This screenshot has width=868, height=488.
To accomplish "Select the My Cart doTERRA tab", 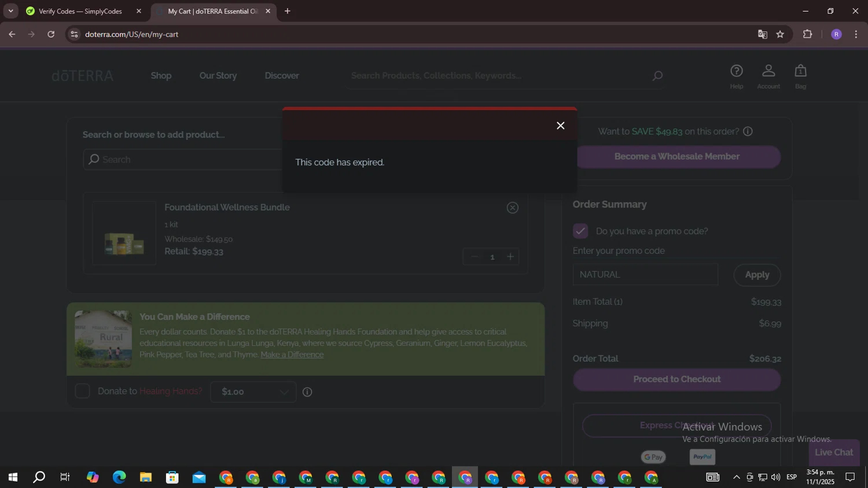I will 212,11.
